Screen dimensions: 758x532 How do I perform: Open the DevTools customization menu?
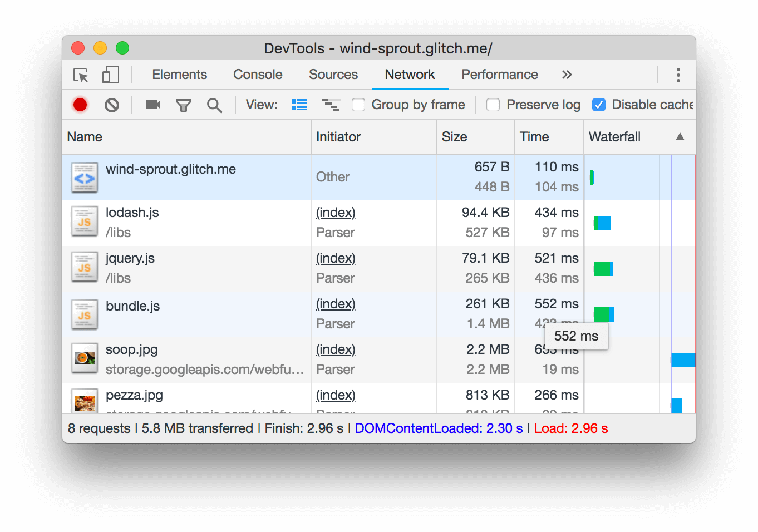pos(678,75)
